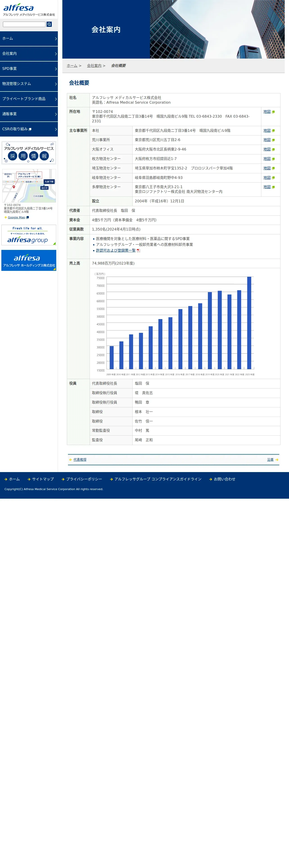Select the 74,988百万円(2023年度) sales text
This screenshot has height=868, width=289.
[113, 263]
